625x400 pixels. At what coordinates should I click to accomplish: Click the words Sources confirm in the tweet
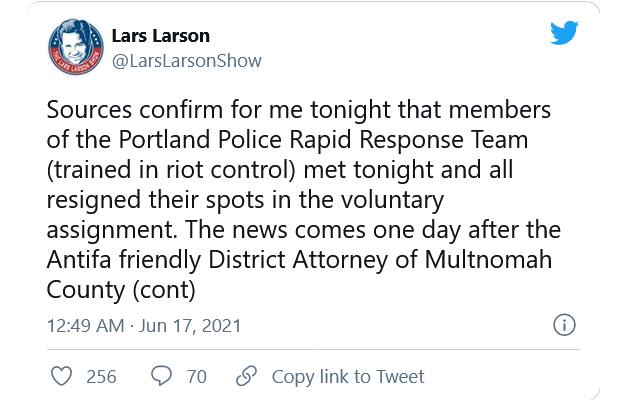(x=135, y=110)
